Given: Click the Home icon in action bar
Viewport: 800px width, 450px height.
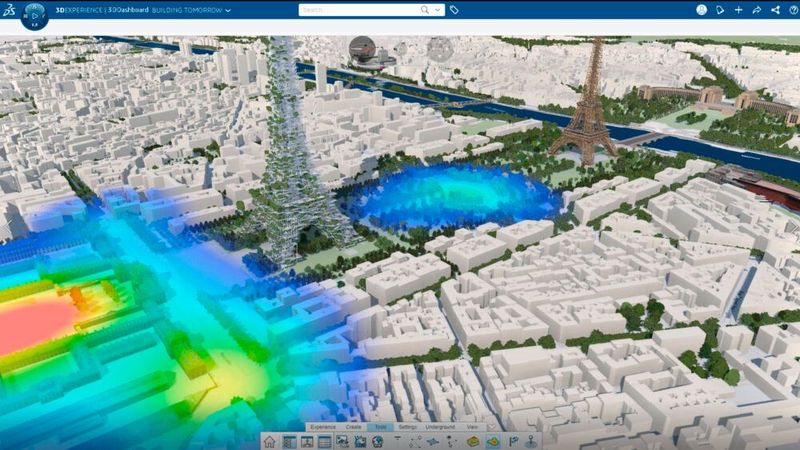Looking at the screenshot, I should (x=269, y=442).
